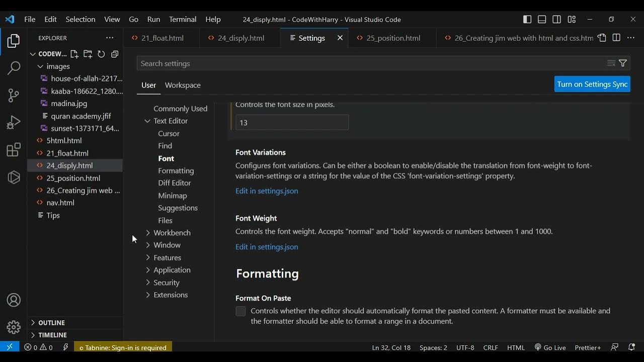Viewport: 644px width, 362px height.
Task: Open Prettier+ status bar item
Action: 587,347
